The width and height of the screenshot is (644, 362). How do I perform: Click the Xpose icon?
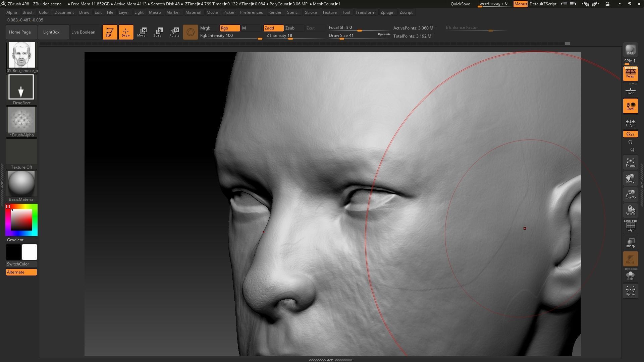click(x=630, y=290)
